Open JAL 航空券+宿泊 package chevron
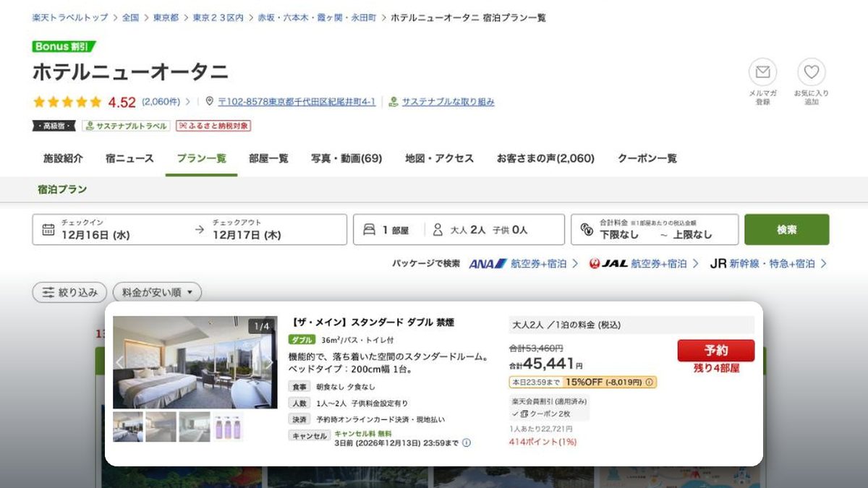Viewport: 868px width, 488px height. (695, 264)
